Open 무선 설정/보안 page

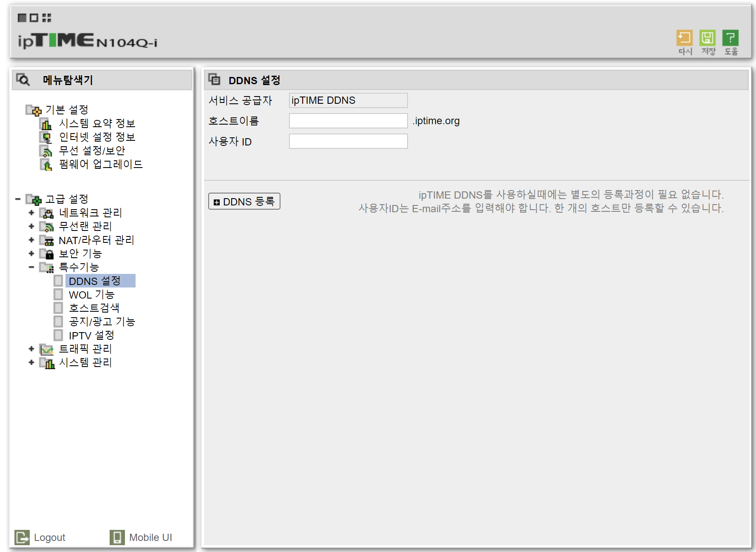(x=92, y=151)
